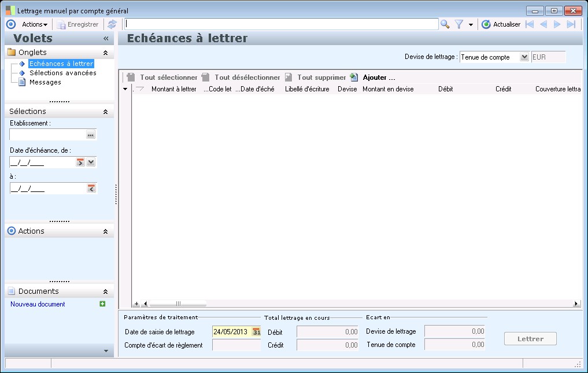Click the Total lettrage Crédit field
Screen dimensions: 588x373
[327, 345]
